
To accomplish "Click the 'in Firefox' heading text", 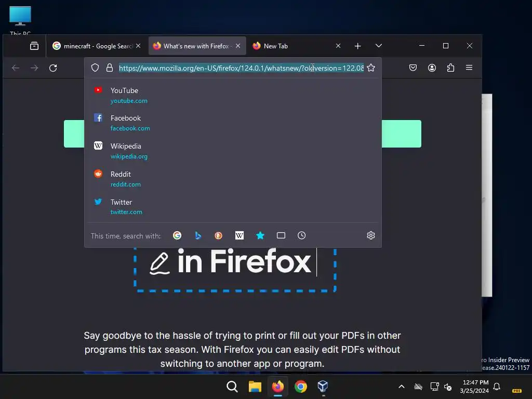I will pyautogui.click(x=244, y=261).
